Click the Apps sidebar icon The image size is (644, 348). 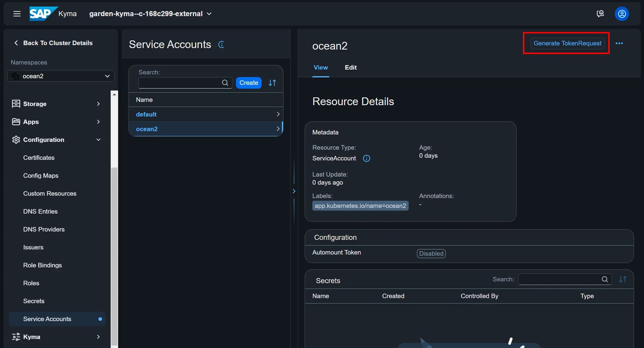(x=16, y=122)
